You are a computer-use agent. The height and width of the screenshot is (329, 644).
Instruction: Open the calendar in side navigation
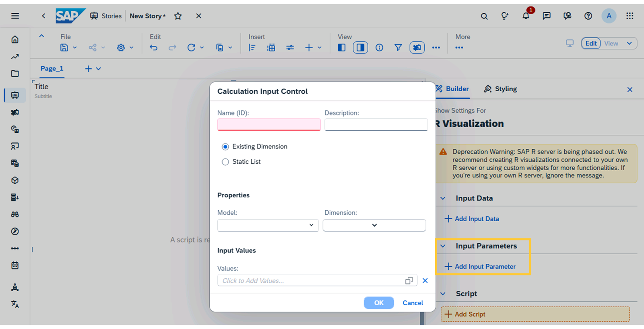(x=15, y=265)
